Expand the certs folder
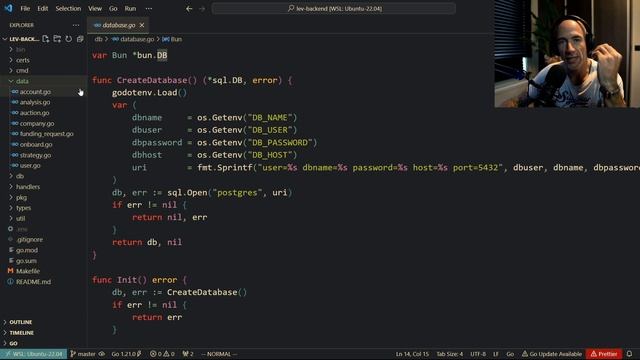The image size is (640, 360). click(22, 60)
